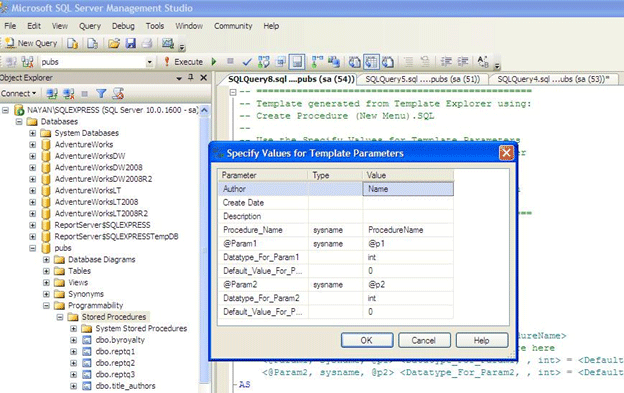This screenshot has height=393, width=624.
Task: Click the Parse checkmark icon
Action: coord(247,62)
